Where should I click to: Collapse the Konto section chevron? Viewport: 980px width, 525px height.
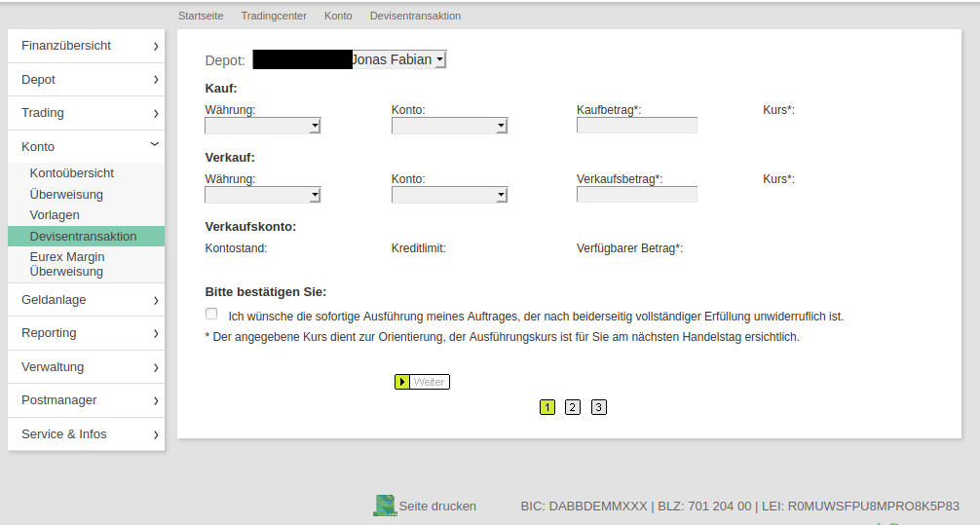point(155,146)
